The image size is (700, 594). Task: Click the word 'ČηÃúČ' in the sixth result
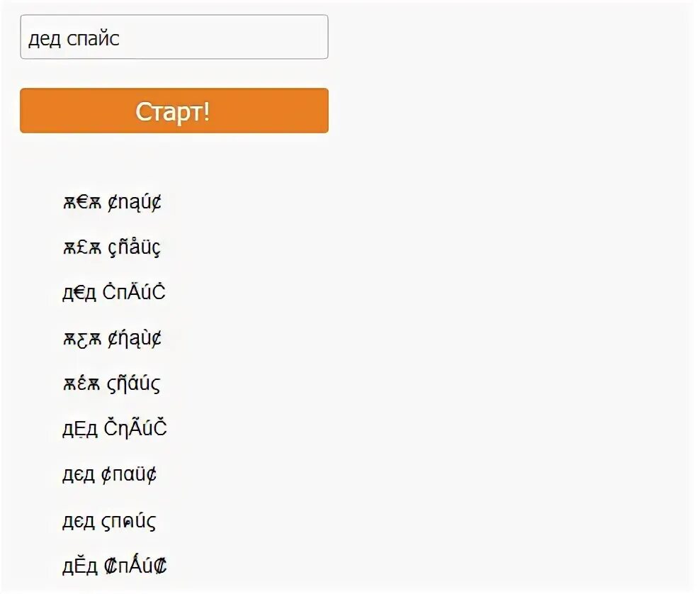pos(135,429)
